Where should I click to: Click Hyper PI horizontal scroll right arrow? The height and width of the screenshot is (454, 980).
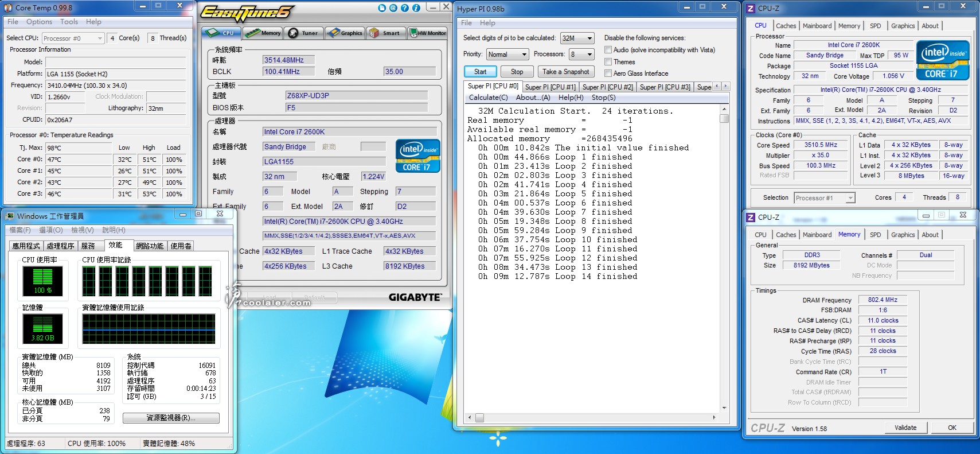coord(714,417)
